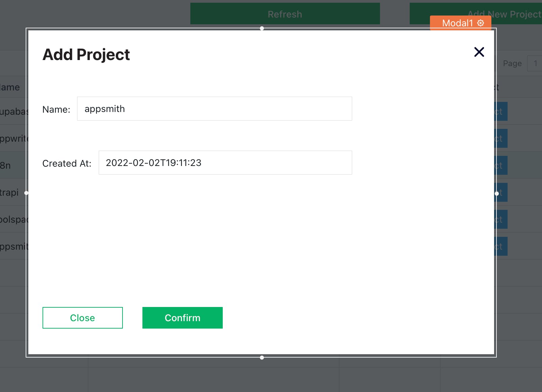542x392 pixels.
Task: Click the page number box beside Page
Action: 535,63
